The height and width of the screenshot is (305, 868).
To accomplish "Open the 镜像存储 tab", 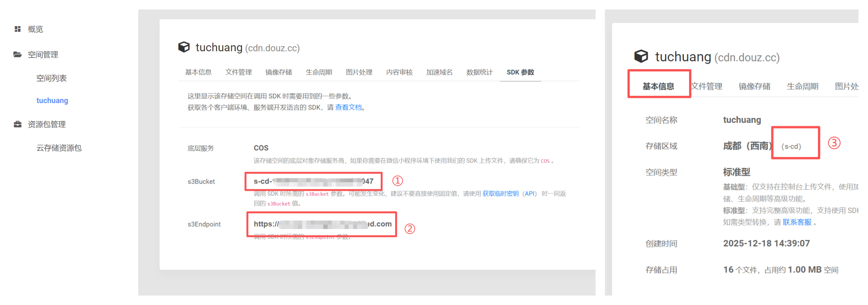I will [278, 72].
